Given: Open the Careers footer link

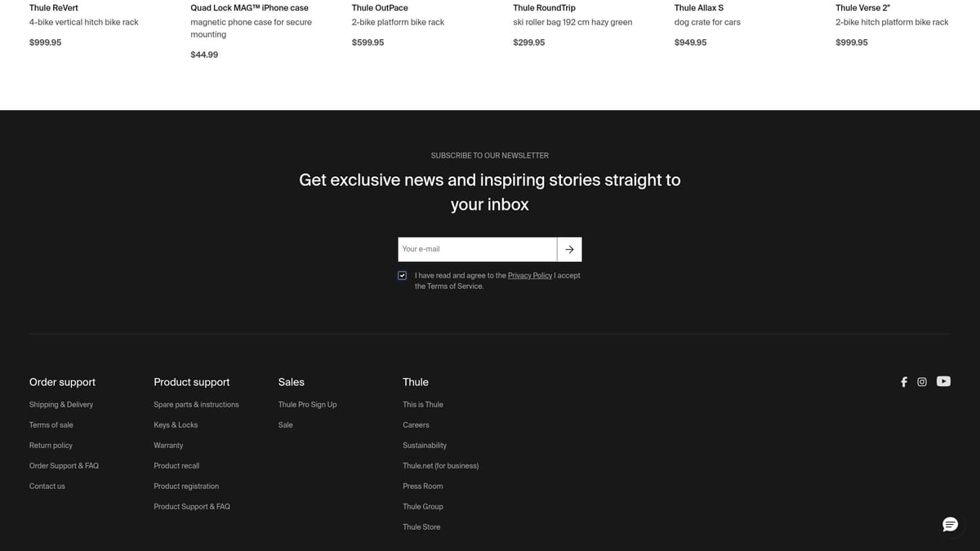Looking at the screenshot, I should point(416,425).
